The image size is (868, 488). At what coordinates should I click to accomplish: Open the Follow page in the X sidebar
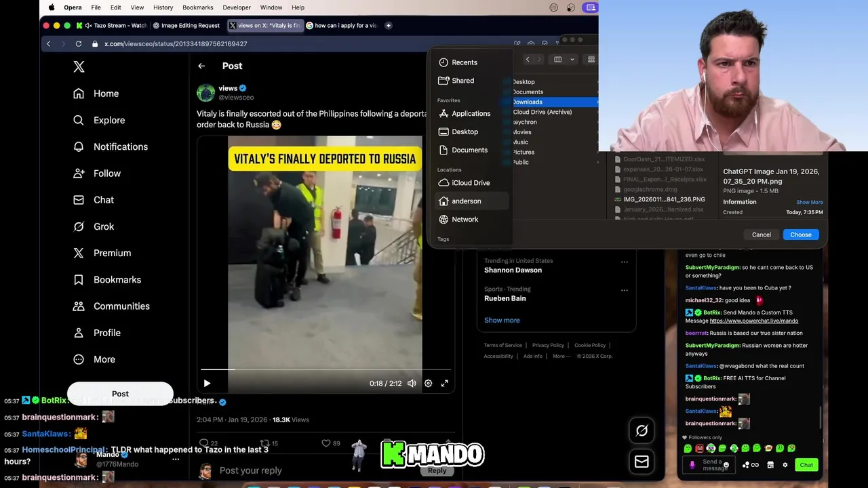coord(97,174)
